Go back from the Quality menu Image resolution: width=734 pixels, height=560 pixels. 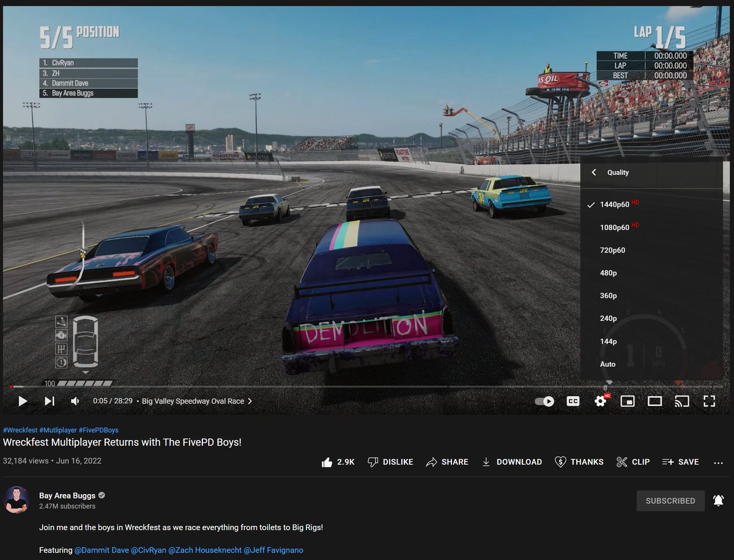click(594, 172)
